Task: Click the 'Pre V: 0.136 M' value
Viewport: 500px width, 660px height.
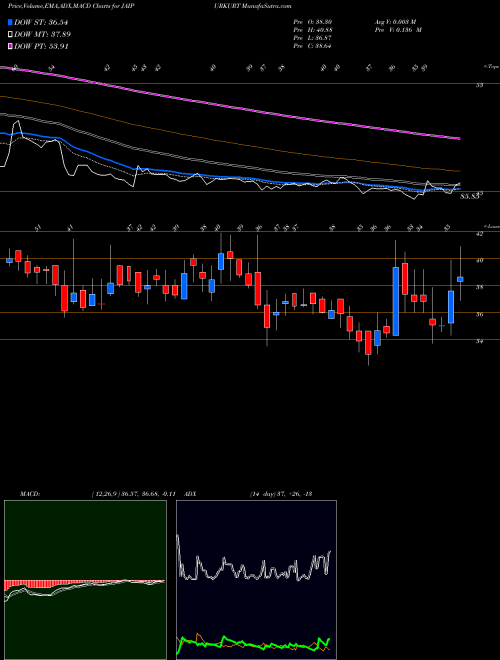Action: pos(398,30)
